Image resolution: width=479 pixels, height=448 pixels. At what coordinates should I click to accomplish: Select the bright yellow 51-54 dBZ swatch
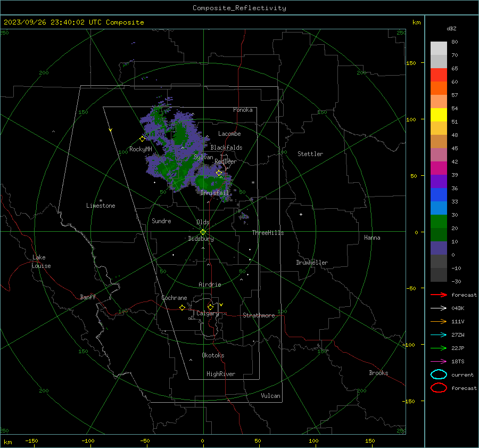point(439,115)
